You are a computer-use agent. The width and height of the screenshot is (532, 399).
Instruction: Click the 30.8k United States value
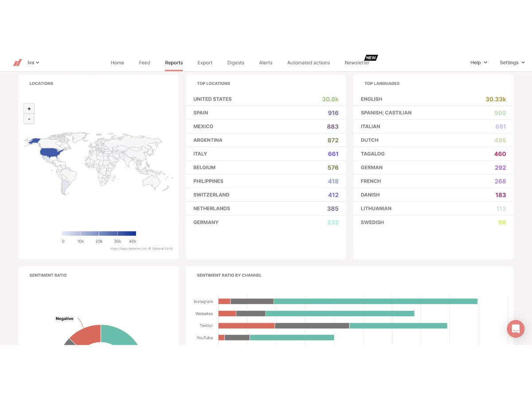point(330,99)
